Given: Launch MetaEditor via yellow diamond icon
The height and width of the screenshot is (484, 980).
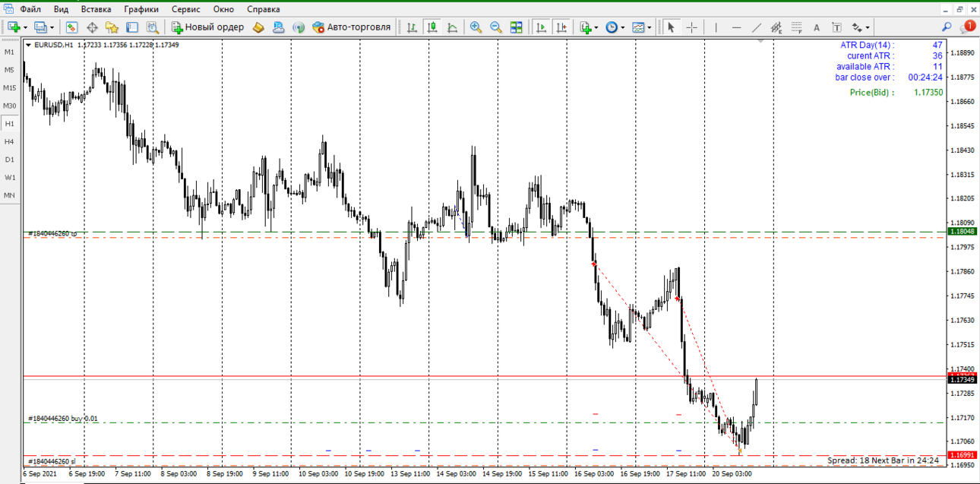Looking at the screenshot, I should tap(258, 27).
